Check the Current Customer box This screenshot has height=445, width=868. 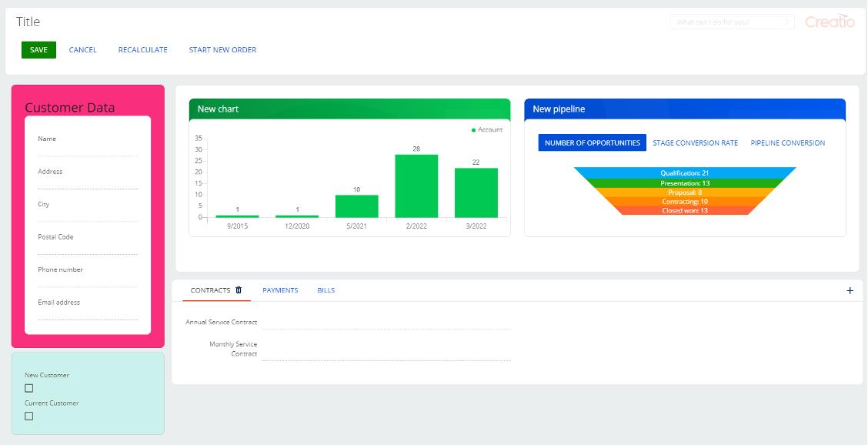click(29, 417)
